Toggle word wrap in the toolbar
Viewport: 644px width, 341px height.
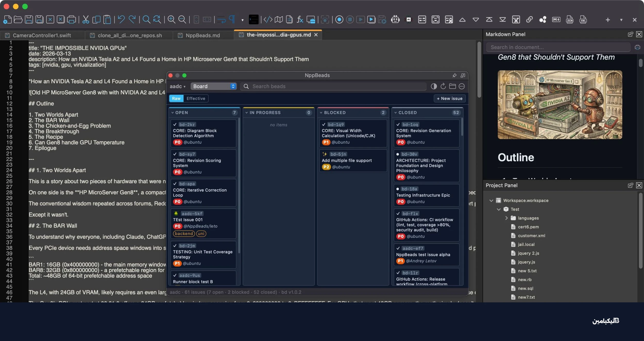pyautogui.click(x=222, y=20)
